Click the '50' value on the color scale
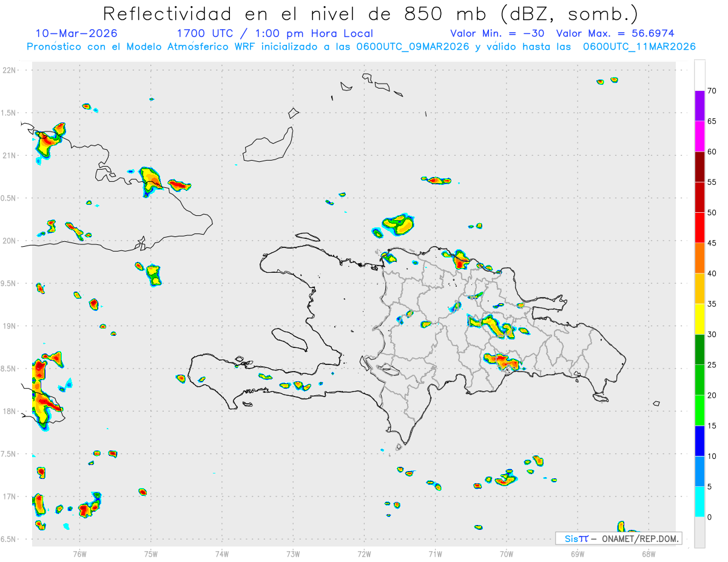728x562 pixels. (x=712, y=213)
